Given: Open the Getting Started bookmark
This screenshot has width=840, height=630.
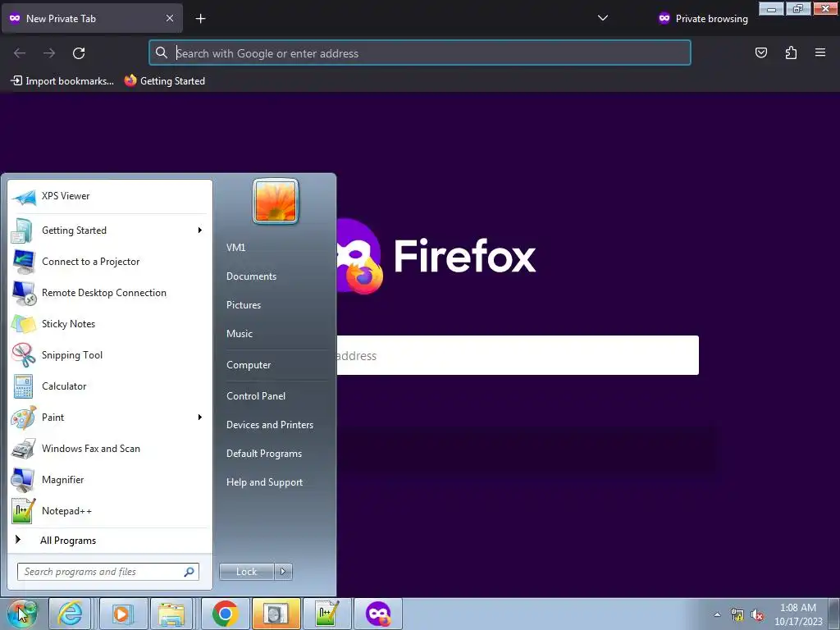Looking at the screenshot, I should click(x=164, y=81).
